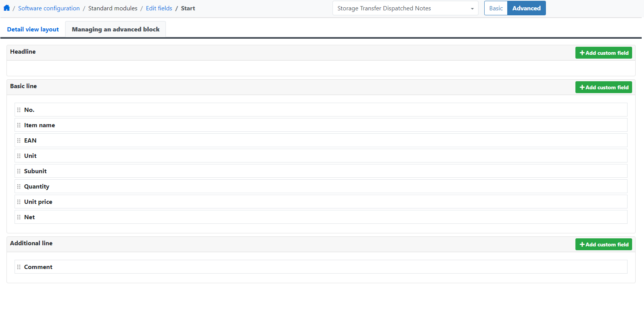Click drag handle for EAN field
644x310 pixels.
(x=19, y=140)
